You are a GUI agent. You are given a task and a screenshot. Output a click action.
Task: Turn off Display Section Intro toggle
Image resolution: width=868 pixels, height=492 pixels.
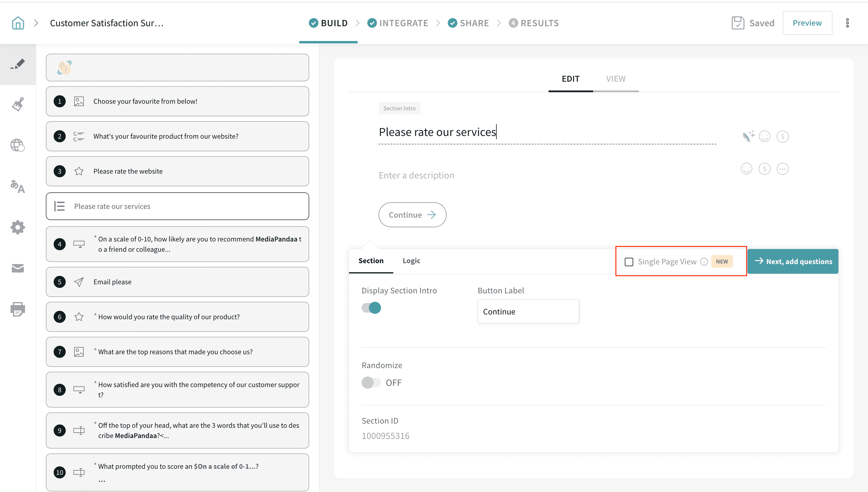coord(371,308)
